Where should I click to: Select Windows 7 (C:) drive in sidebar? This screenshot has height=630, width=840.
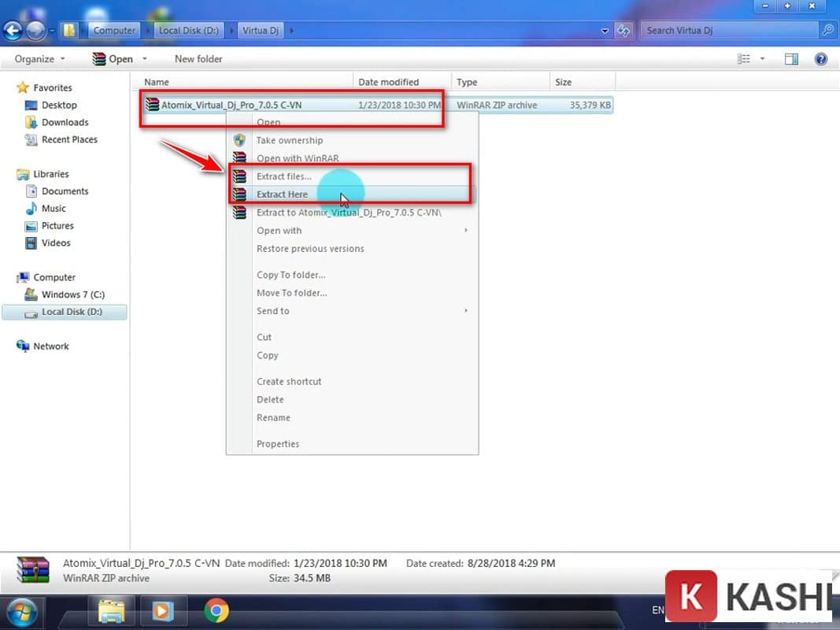(72, 295)
